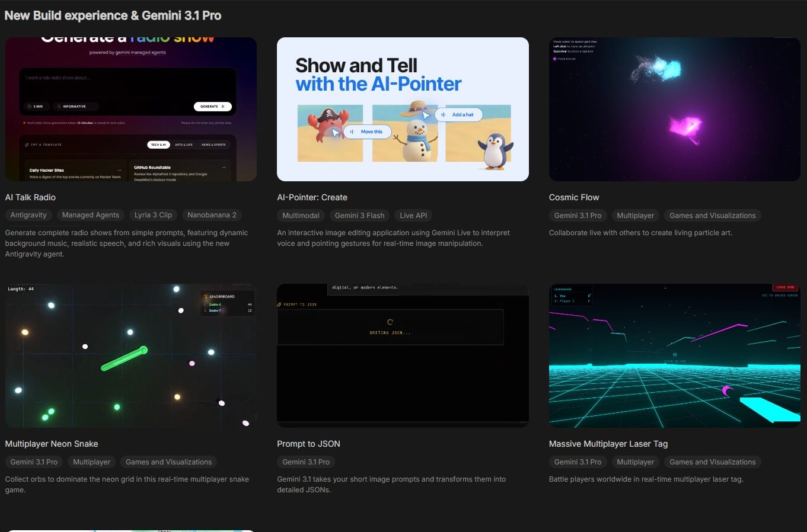The image size is (807, 532).
Task: Click the Leaderboard trophy icon in Neon Snake preview
Action: [x=206, y=296]
